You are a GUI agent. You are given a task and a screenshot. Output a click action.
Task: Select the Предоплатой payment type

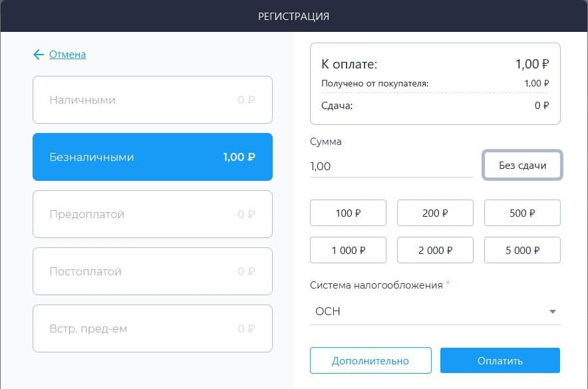click(152, 214)
